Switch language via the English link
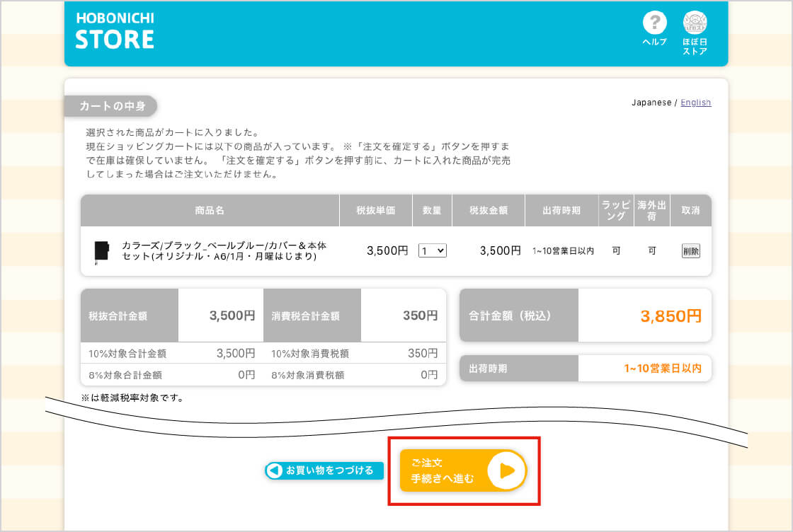Image resolution: width=793 pixels, height=532 pixels. click(x=695, y=103)
